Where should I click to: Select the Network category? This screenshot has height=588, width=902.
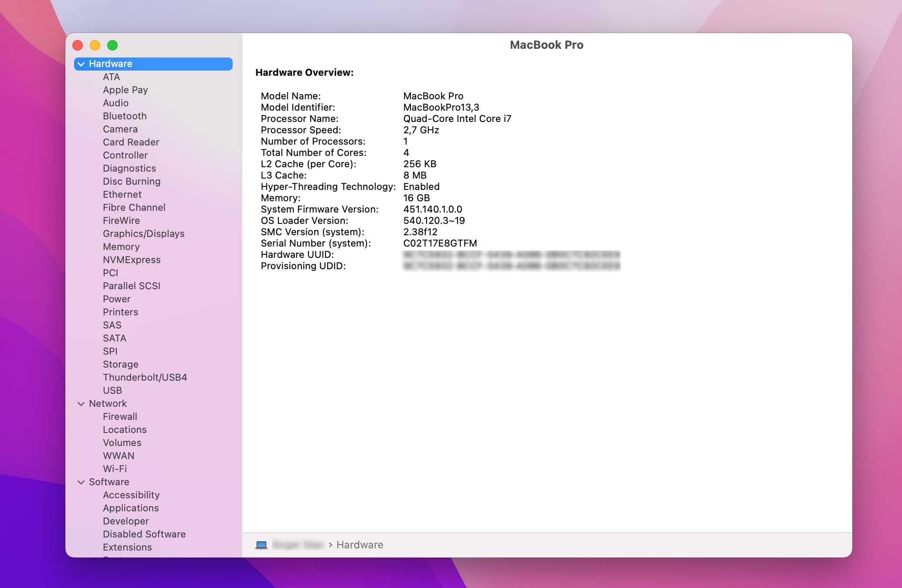tap(108, 404)
